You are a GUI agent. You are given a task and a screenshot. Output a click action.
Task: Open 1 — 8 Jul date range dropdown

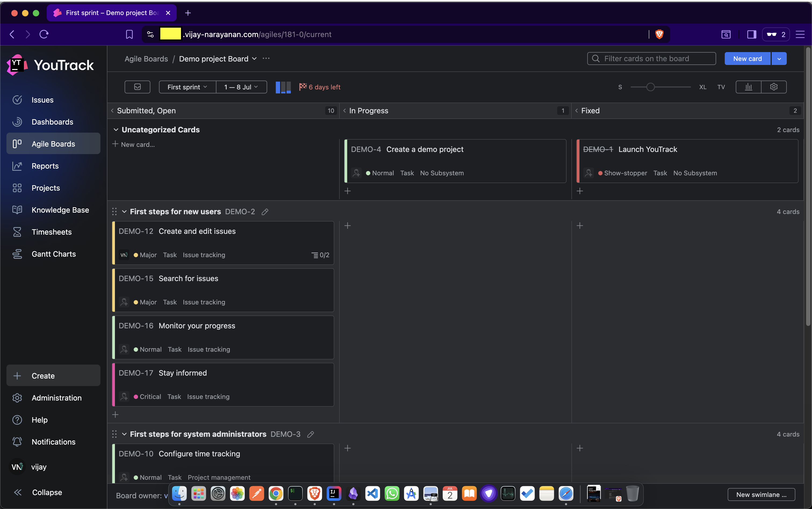coord(241,87)
